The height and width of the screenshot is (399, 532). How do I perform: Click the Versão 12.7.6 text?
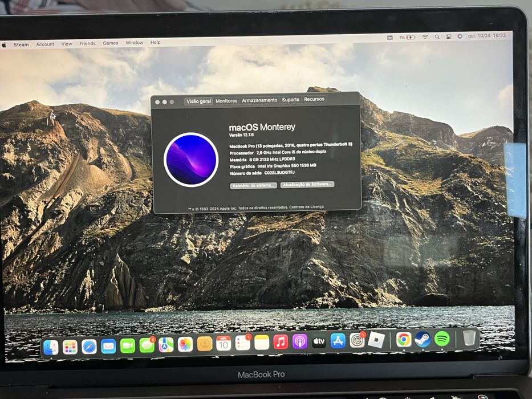tap(241, 135)
